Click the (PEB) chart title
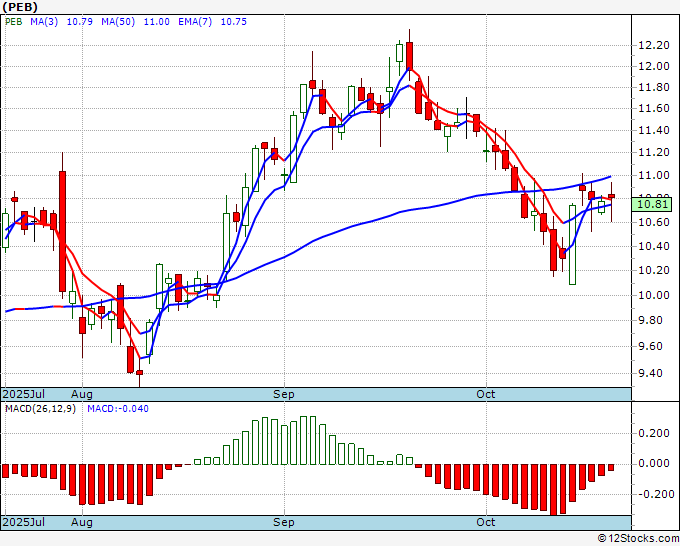The height and width of the screenshot is (546, 680). tap(20, 7)
